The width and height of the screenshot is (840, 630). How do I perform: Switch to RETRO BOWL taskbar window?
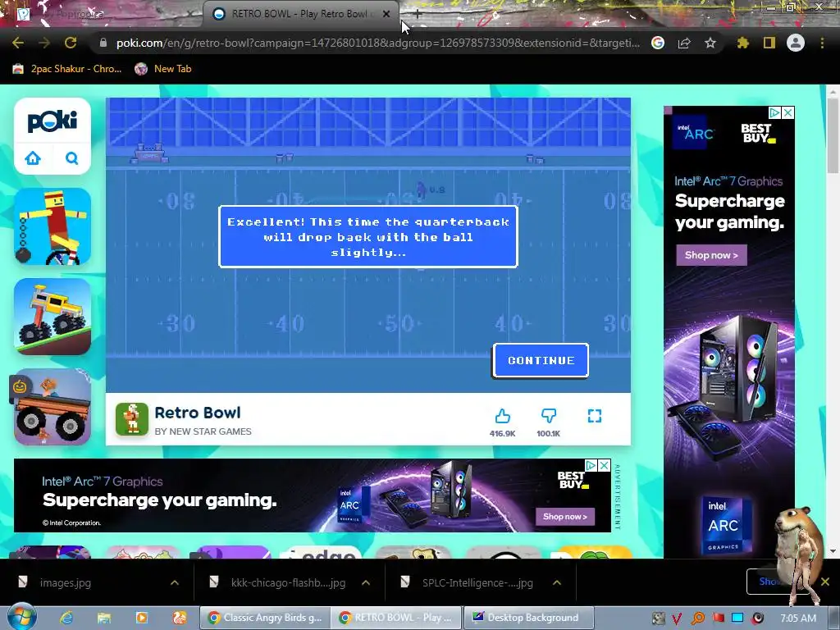tap(396, 618)
